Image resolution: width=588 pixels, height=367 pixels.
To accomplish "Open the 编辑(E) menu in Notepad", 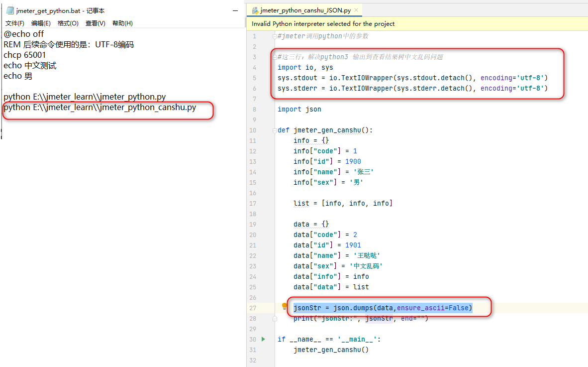I will tap(41, 23).
